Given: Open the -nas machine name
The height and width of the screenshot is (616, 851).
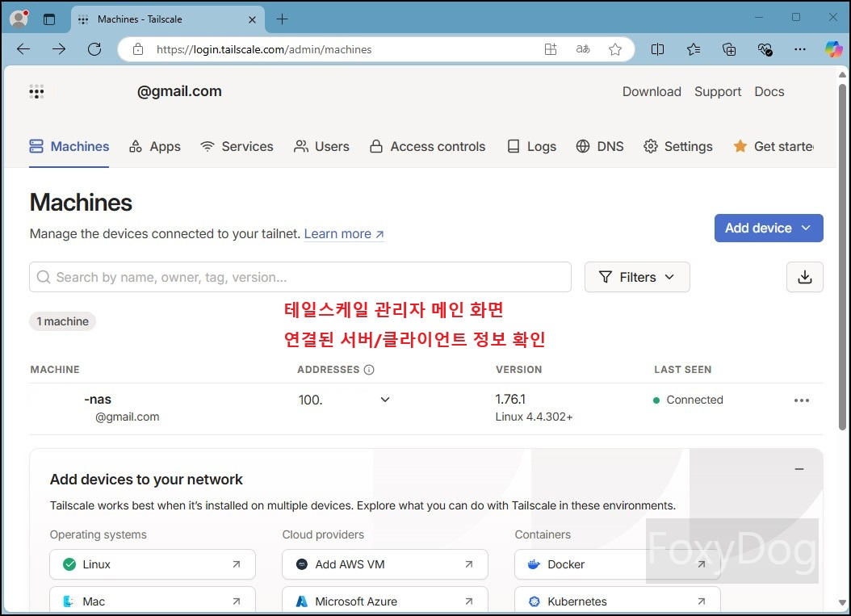Looking at the screenshot, I should pos(98,400).
